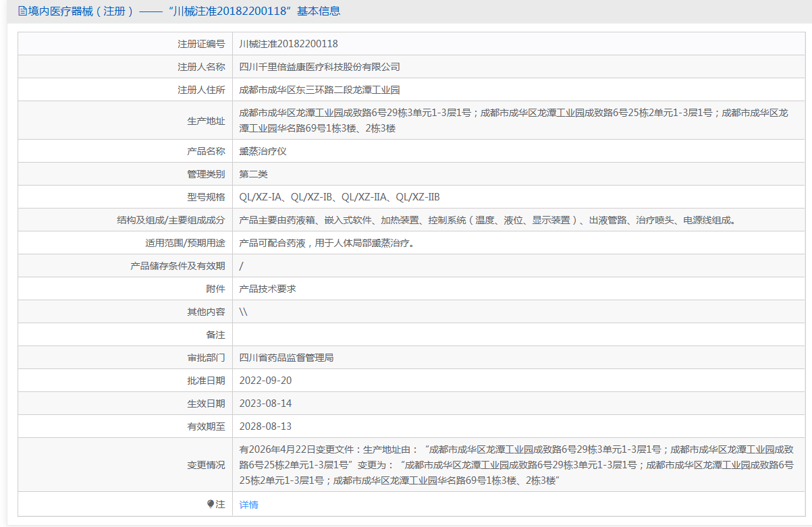Click the change record text starting 有2026年4月22日

pyautogui.click(x=517, y=465)
